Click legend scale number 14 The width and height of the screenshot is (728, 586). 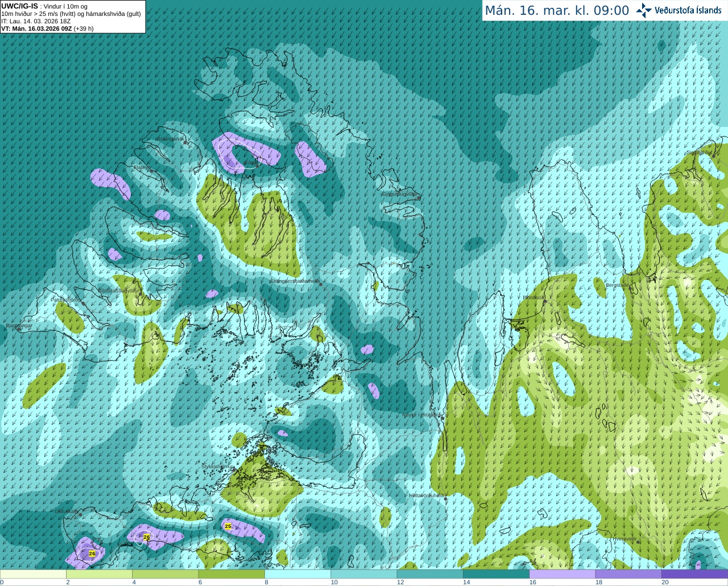point(466,582)
